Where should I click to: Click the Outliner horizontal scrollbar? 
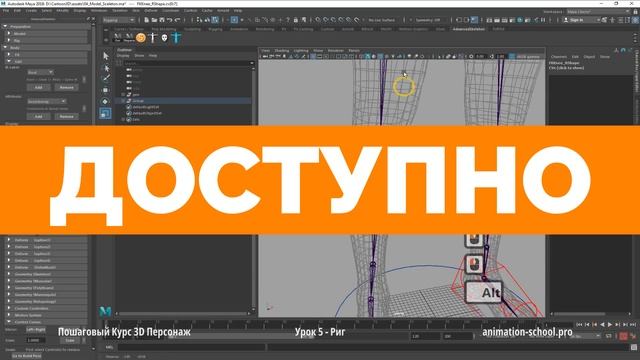pyautogui.click(x=183, y=313)
